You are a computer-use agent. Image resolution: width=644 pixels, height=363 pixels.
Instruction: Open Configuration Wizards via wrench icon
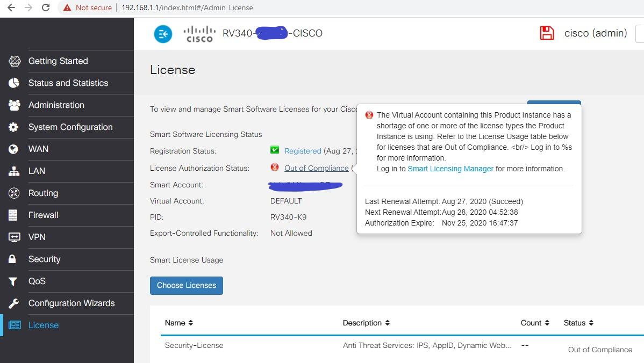pyautogui.click(x=15, y=303)
